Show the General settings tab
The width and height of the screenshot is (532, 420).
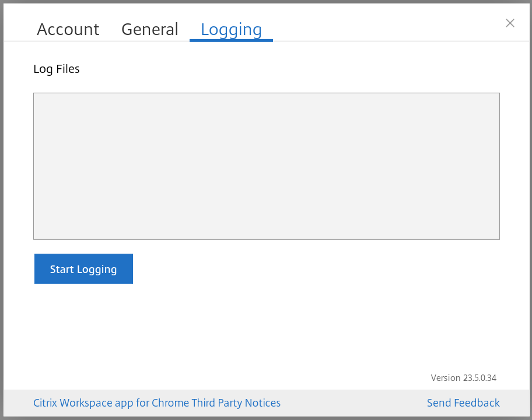(x=150, y=29)
